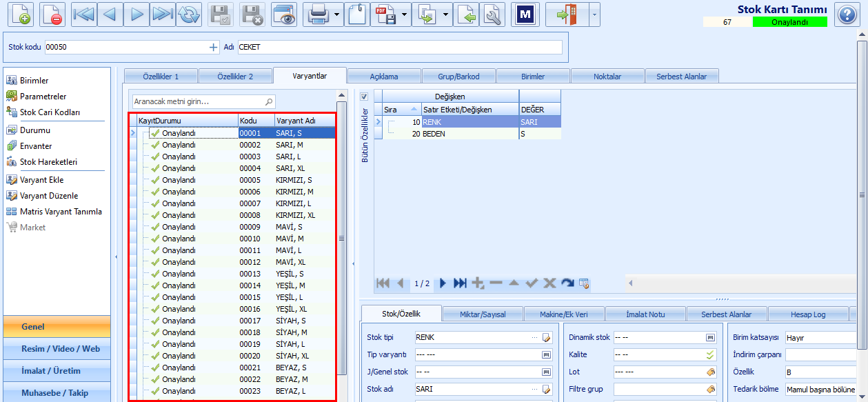The width and height of the screenshot is (868, 402).
Task: Click Aranacak metni girin search field
Action: tap(198, 101)
